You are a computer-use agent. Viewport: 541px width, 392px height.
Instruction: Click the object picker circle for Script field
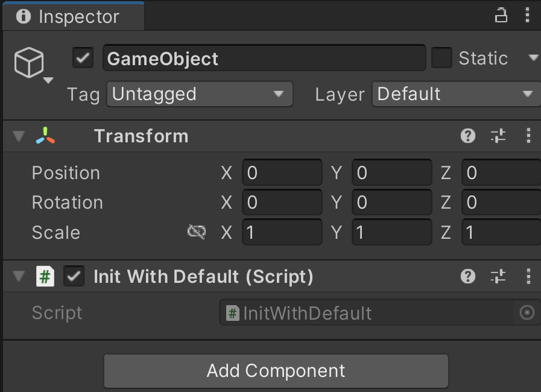(x=527, y=312)
